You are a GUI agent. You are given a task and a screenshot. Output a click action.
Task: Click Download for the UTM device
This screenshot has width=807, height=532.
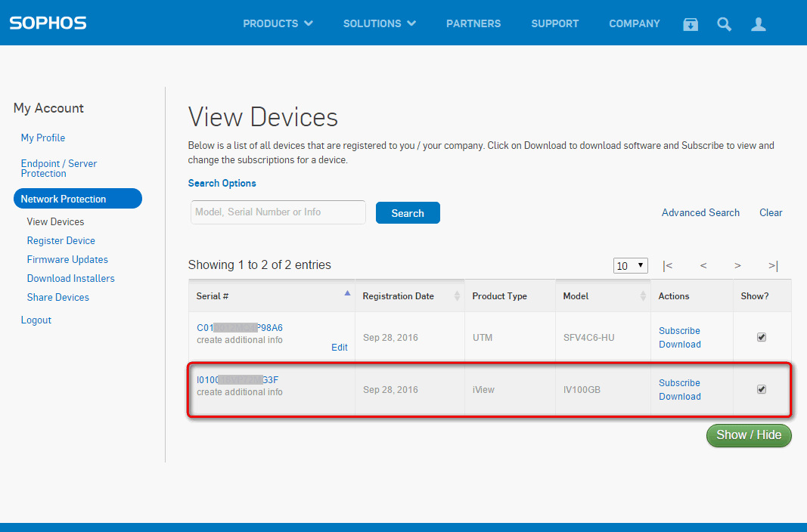680,345
